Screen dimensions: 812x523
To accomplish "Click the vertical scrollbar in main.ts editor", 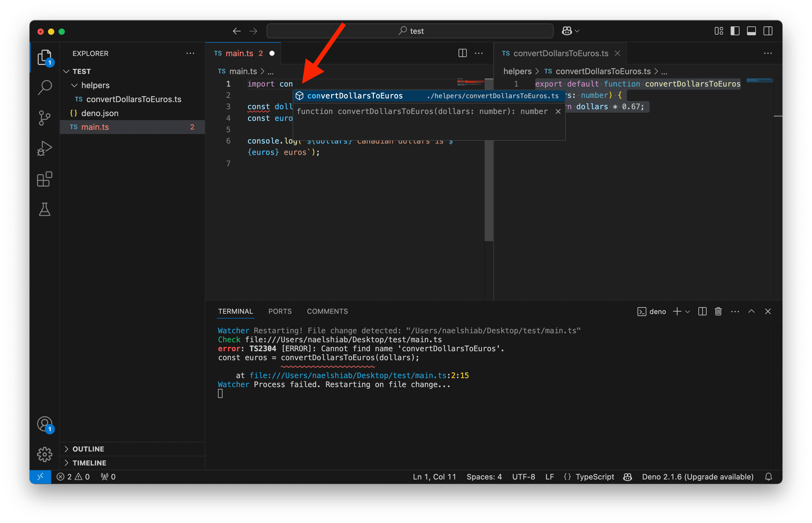I will click(x=489, y=160).
